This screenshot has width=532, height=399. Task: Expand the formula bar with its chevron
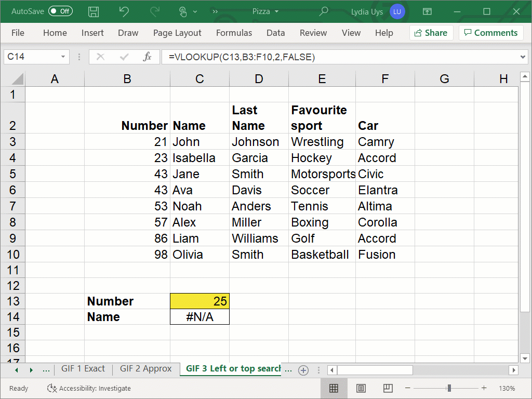(524, 57)
